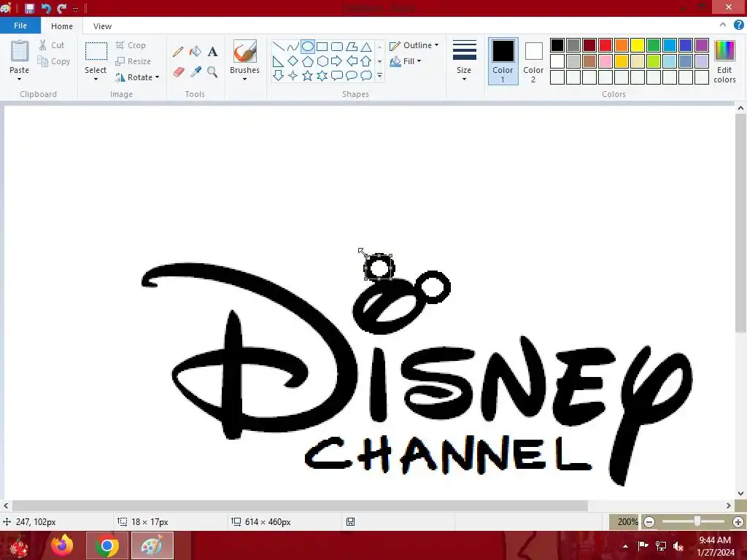Viewport: 747px width, 560px height.
Task: Choose the Line shape
Action: click(x=279, y=47)
